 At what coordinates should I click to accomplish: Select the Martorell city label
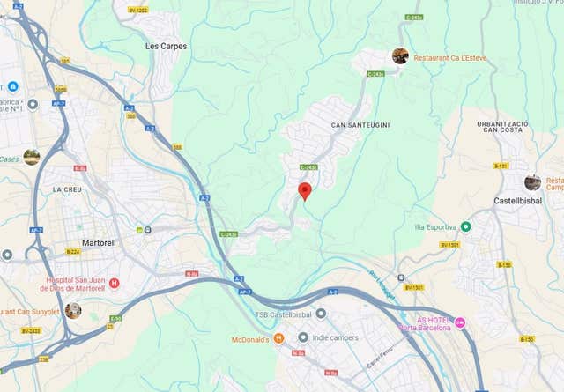[99, 243]
